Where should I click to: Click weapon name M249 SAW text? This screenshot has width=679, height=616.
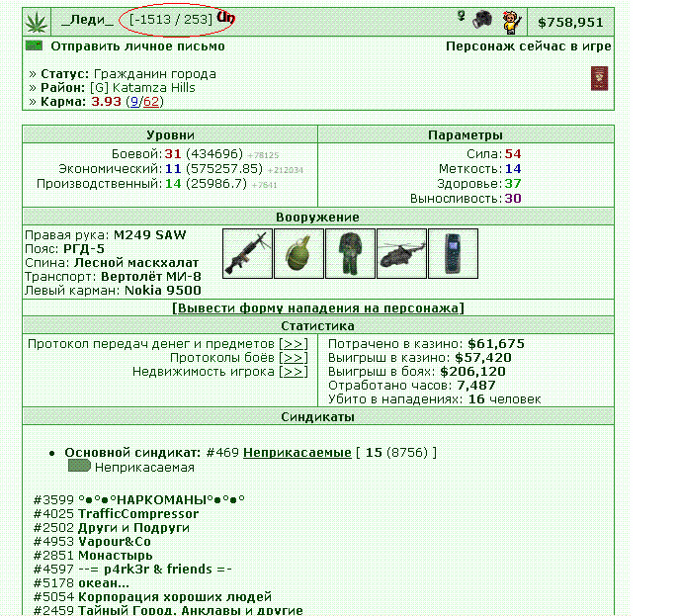[149, 235]
